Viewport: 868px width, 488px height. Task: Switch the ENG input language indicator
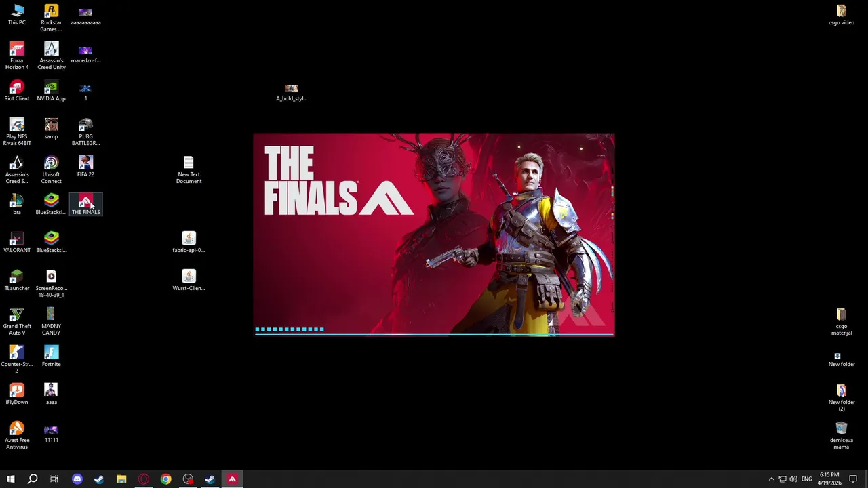806,479
